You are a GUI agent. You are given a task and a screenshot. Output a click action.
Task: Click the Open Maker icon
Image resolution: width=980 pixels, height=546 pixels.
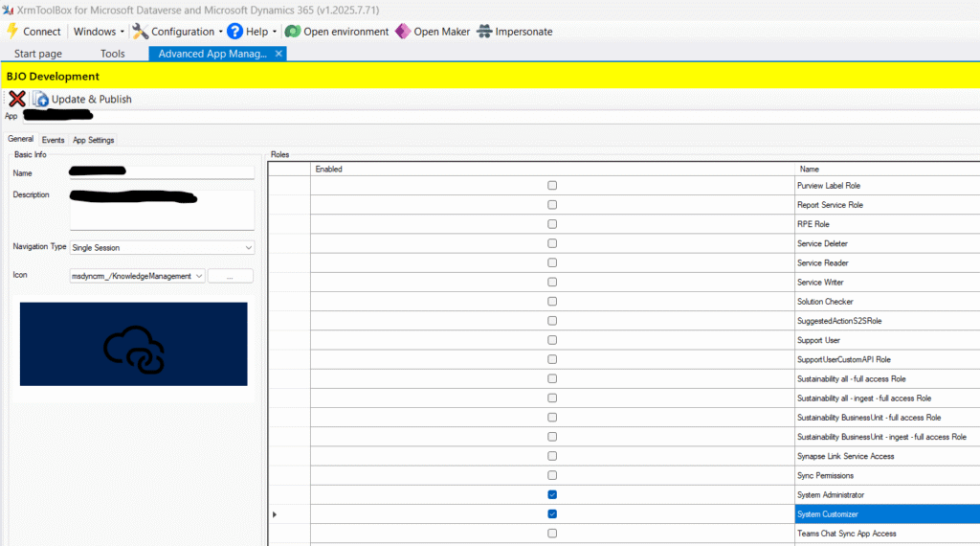coord(403,32)
